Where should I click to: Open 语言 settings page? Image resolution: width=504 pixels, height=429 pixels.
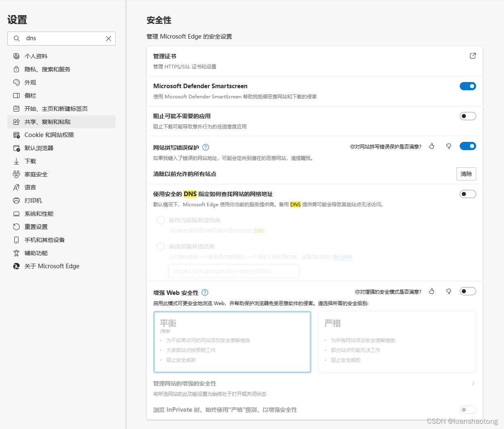tap(61, 187)
